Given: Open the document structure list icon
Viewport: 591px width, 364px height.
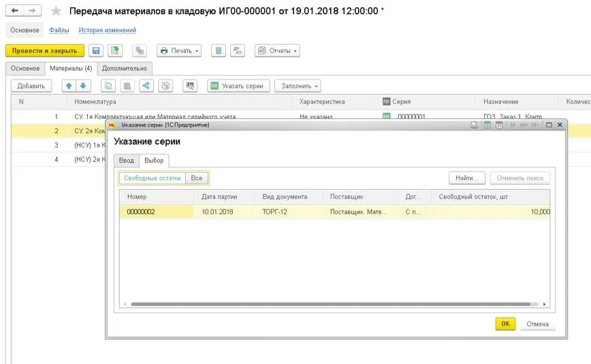Looking at the screenshot, I should 219,50.
